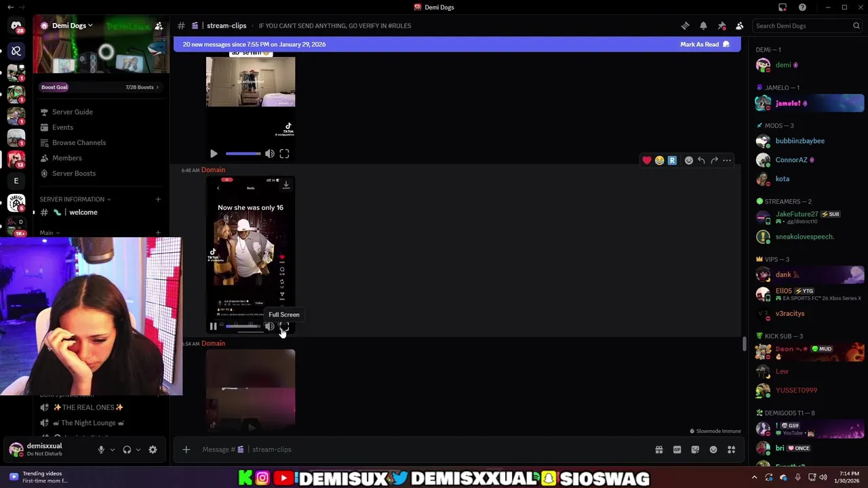Screen dimensions: 868x488
Task: Click the Search Demi Dogs field
Action: [807, 26]
